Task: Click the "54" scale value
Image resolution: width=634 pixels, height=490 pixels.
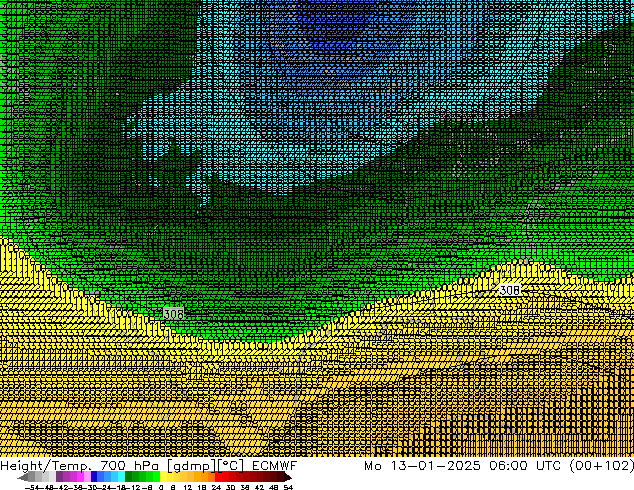Action: pos(288,487)
